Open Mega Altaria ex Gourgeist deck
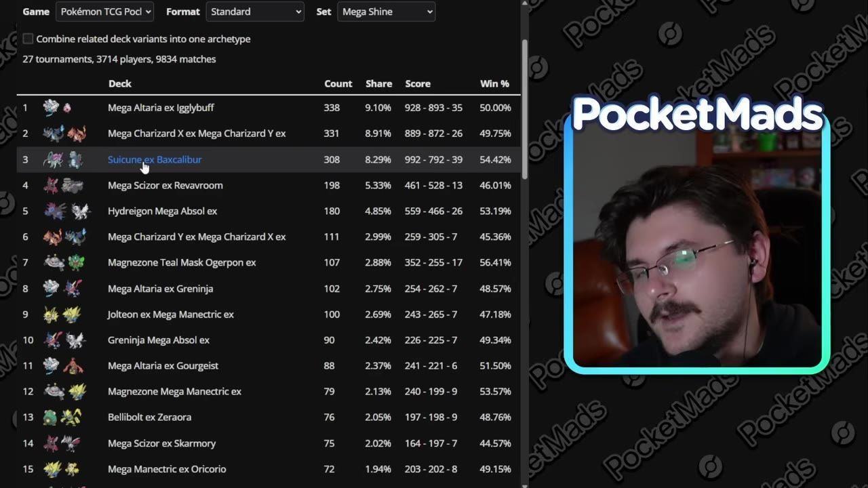 coord(163,366)
